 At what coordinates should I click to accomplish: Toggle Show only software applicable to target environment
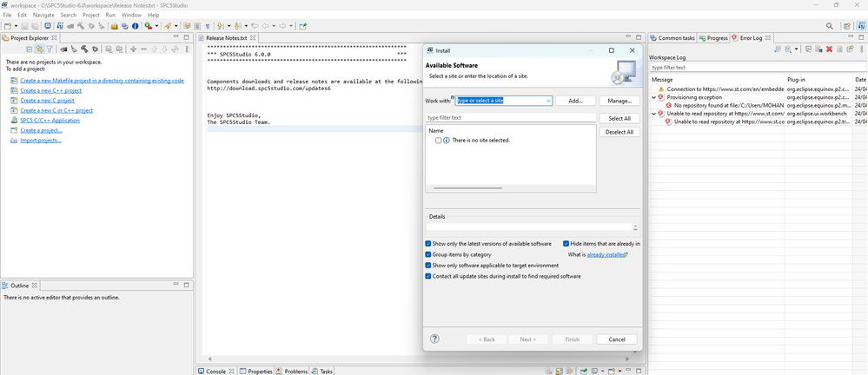point(428,266)
